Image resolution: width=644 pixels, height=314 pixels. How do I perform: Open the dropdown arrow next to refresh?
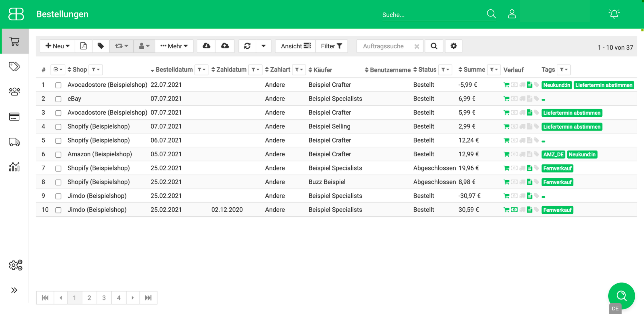coord(264,46)
